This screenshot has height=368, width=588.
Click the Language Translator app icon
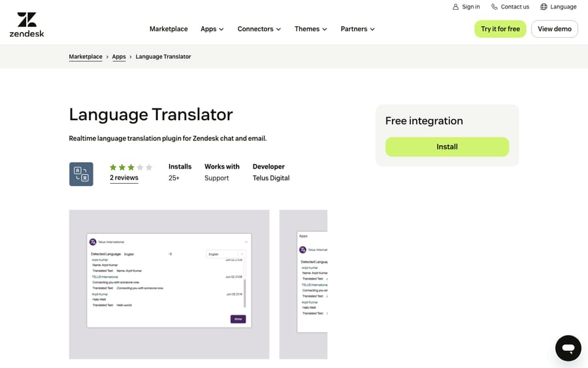[81, 174]
